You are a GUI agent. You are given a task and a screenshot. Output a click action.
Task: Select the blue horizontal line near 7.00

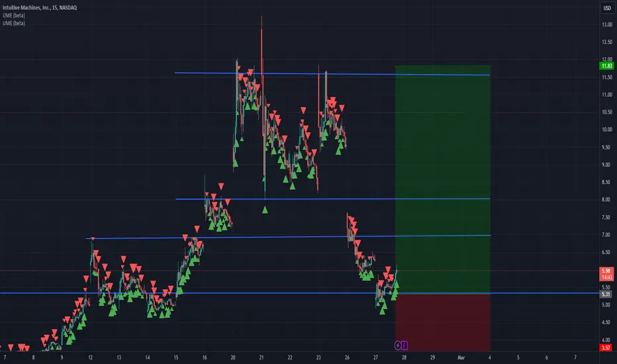(x=288, y=237)
